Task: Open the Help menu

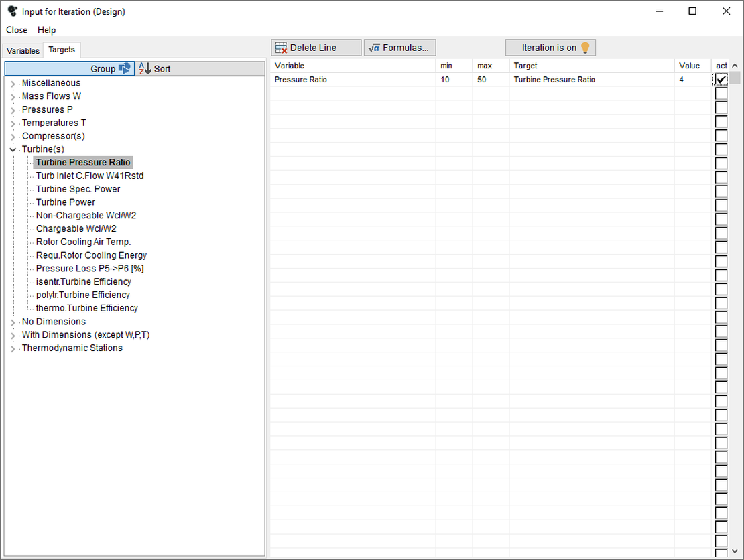Action: (46, 30)
